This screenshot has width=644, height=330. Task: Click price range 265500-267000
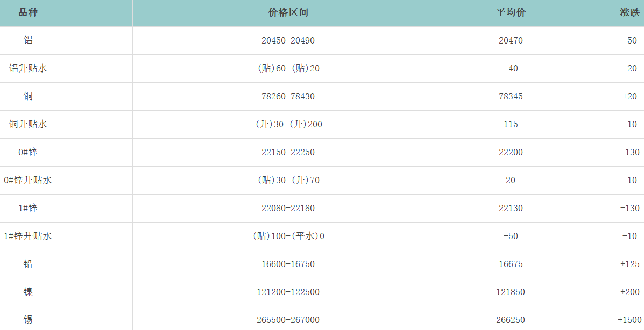[x=288, y=320]
